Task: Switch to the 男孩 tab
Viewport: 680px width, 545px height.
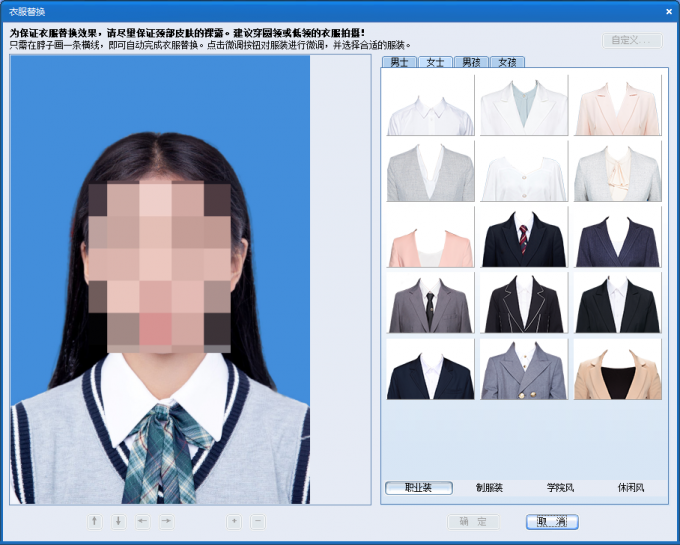Action: coord(471,62)
